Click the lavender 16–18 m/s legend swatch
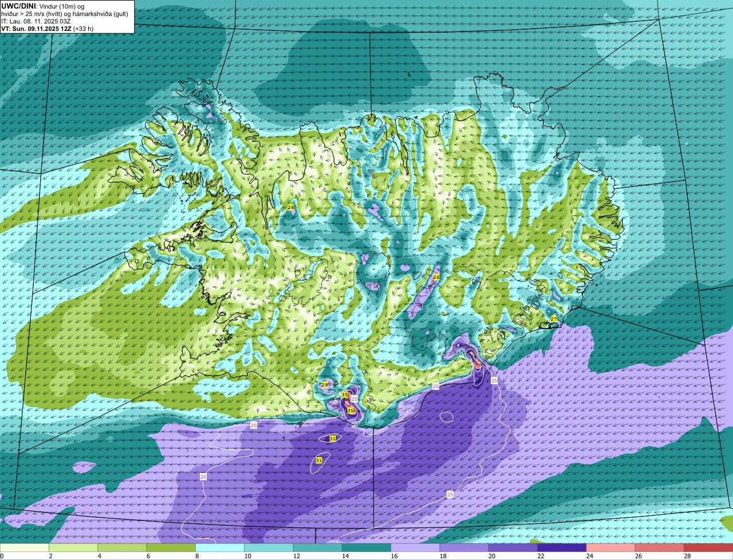The image size is (733, 560). pyautogui.click(x=415, y=548)
